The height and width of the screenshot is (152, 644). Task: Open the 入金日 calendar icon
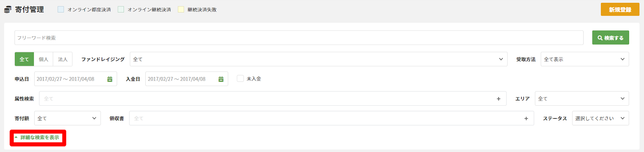pyautogui.click(x=221, y=79)
